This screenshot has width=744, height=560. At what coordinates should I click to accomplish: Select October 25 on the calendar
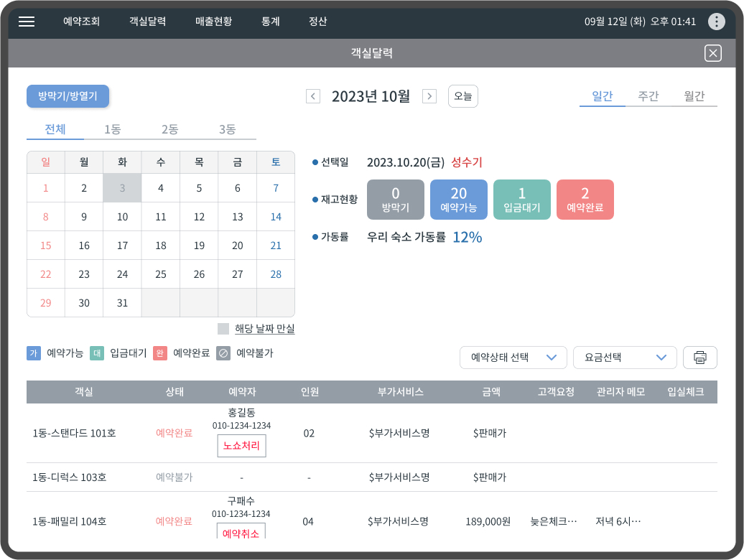pos(161,274)
